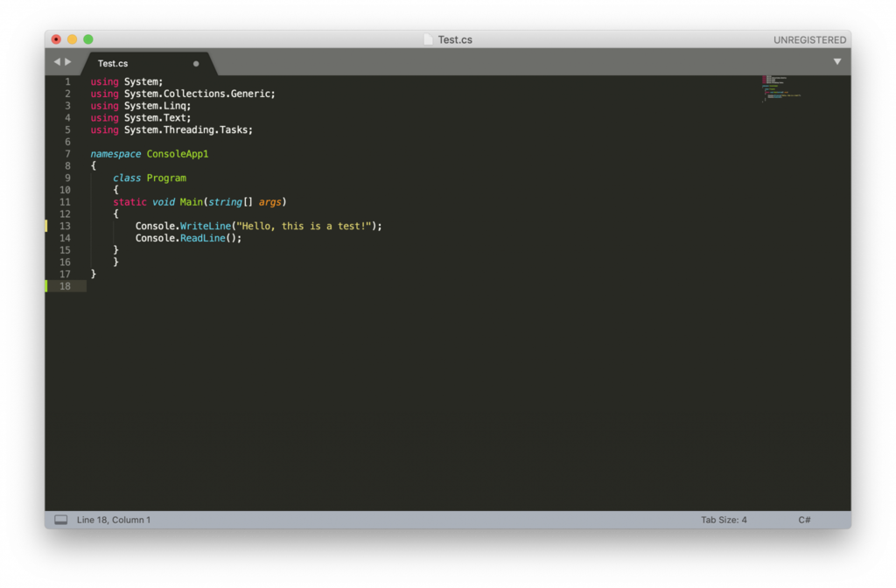Screen dimensions: 896x588
Task: Click the back navigation arrow above the gutter
Action: click(58, 61)
